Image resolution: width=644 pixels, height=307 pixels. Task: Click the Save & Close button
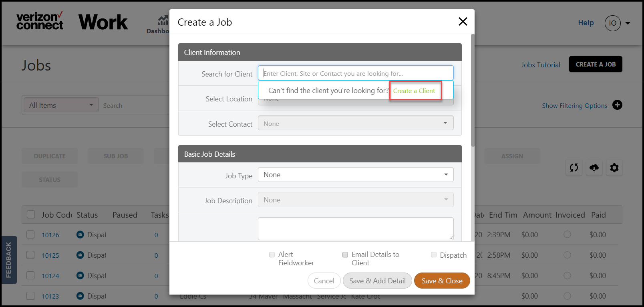(442, 281)
